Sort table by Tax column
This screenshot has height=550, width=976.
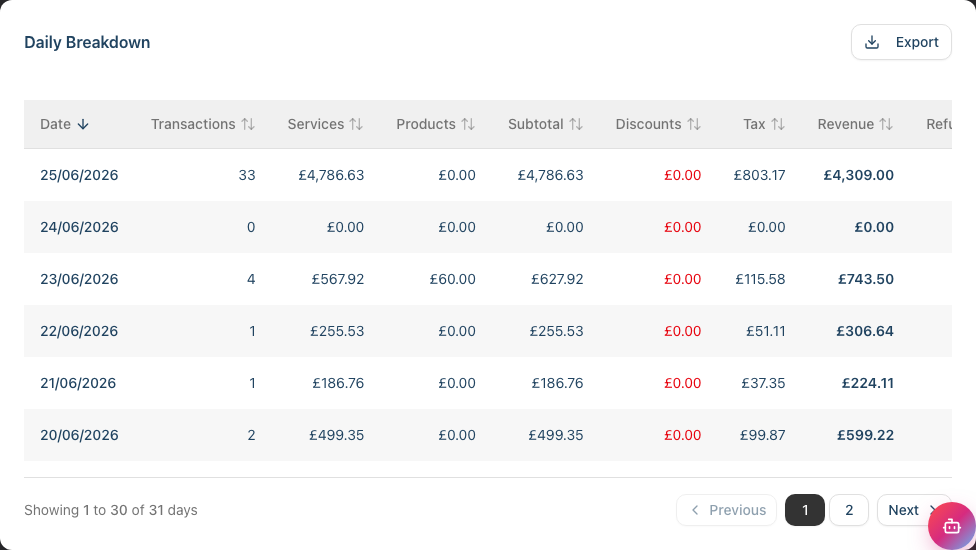(778, 124)
